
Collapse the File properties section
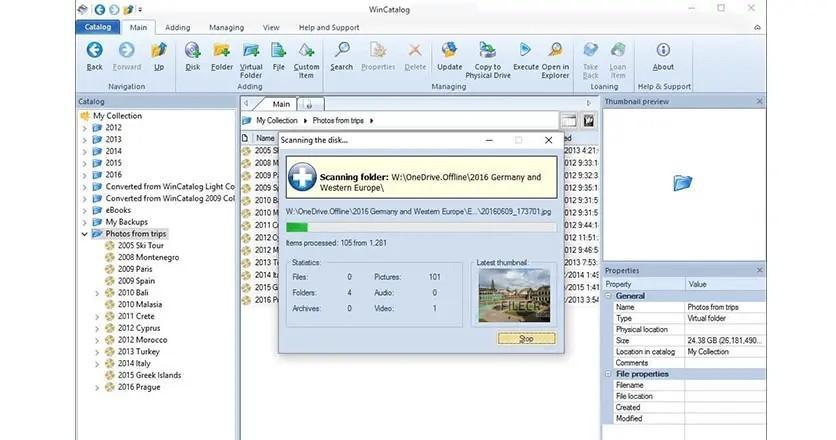[x=609, y=374]
